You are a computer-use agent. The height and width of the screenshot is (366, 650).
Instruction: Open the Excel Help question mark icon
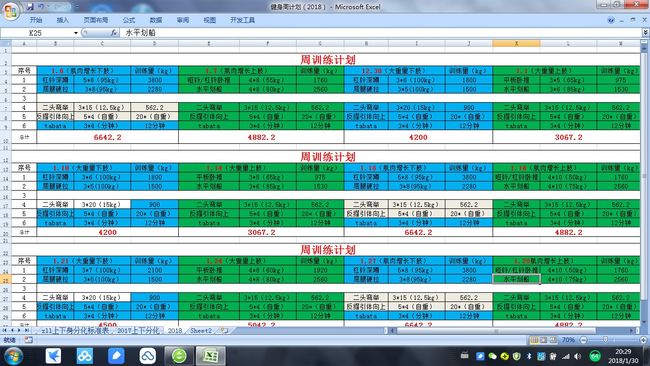coord(611,20)
